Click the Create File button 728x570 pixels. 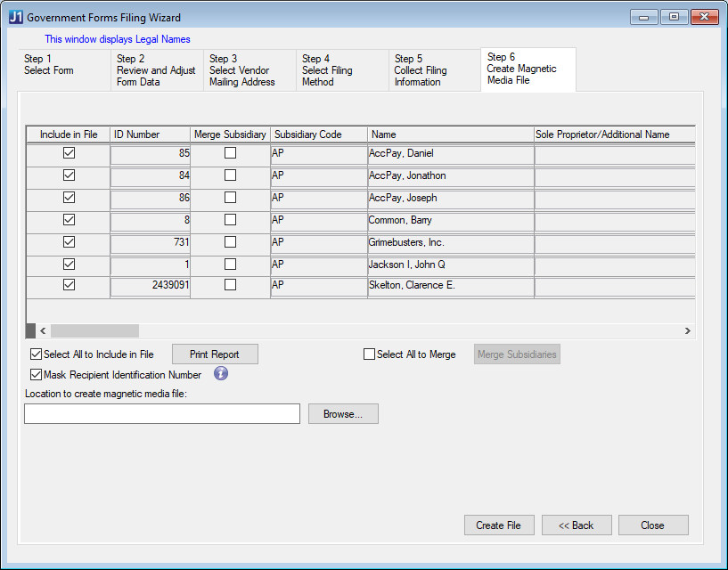(x=499, y=525)
